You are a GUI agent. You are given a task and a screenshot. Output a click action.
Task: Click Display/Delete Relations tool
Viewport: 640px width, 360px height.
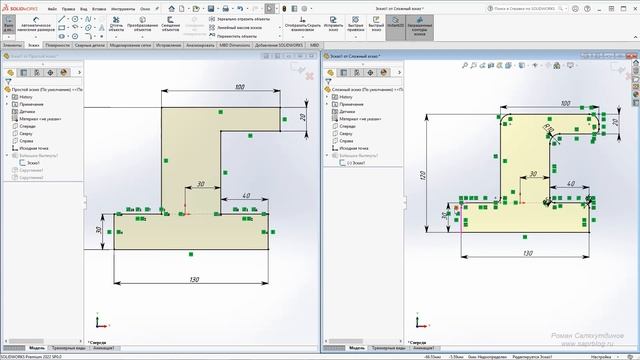(x=302, y=24)
